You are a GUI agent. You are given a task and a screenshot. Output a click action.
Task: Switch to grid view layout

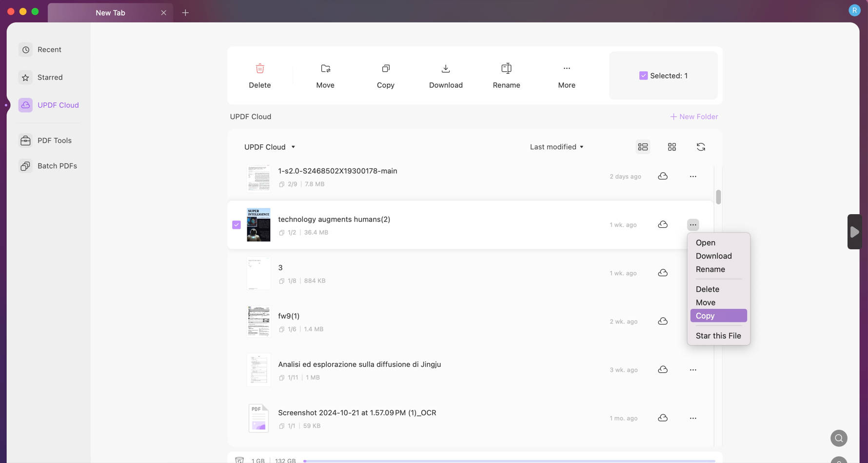[672, 147]
